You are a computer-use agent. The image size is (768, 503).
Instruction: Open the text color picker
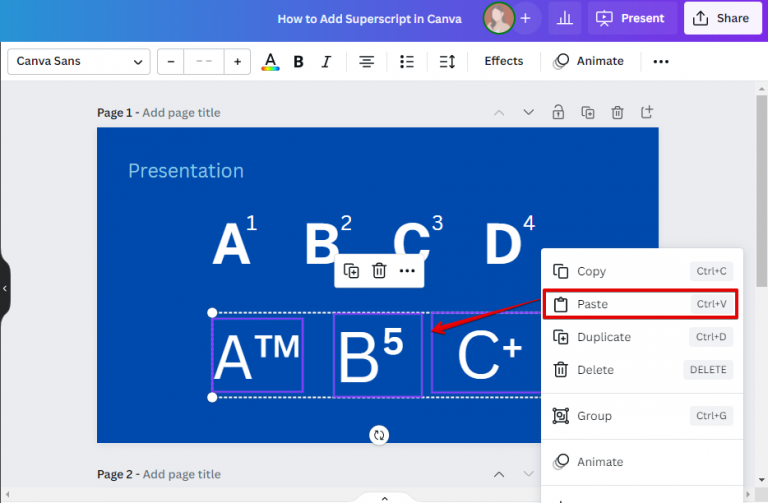click(x=270, y=62)
